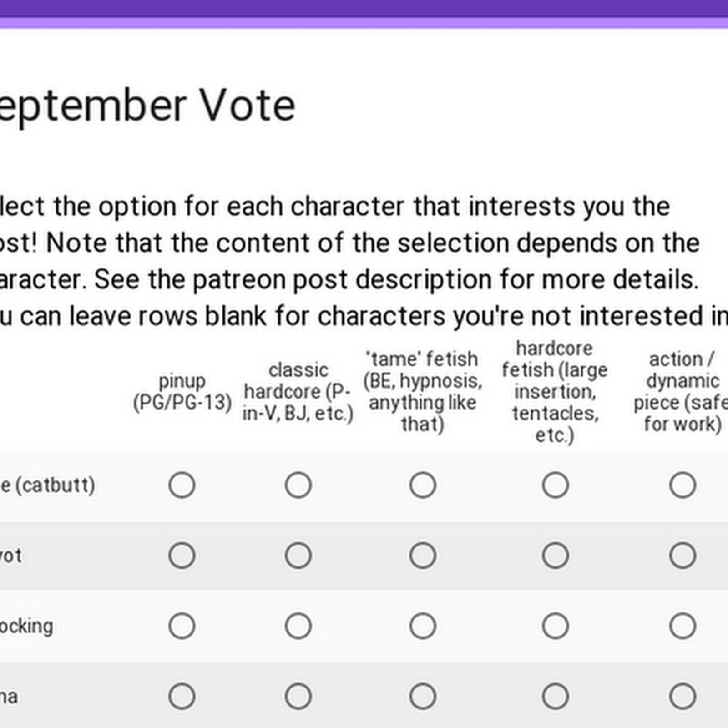The width and height of the screenshot is (728, 728).
Task: Select pinup radio in the 'ocking' row
Action: tap(182, 626)
